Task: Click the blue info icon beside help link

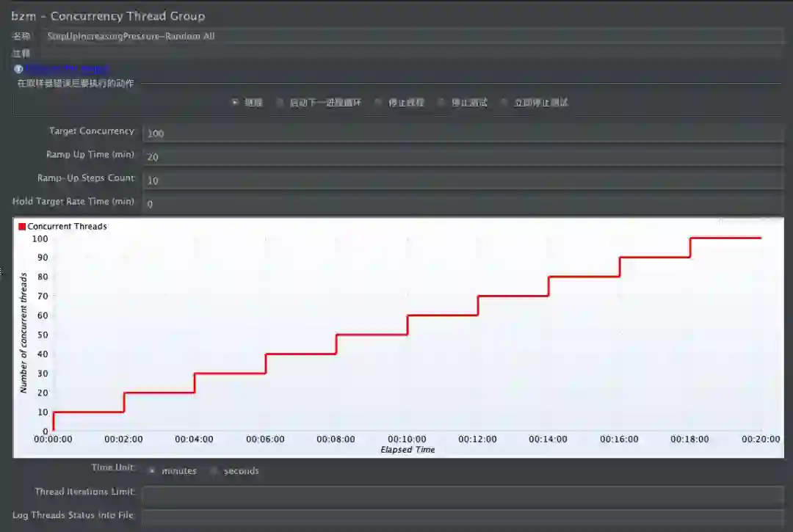Action: pos(18,69)
